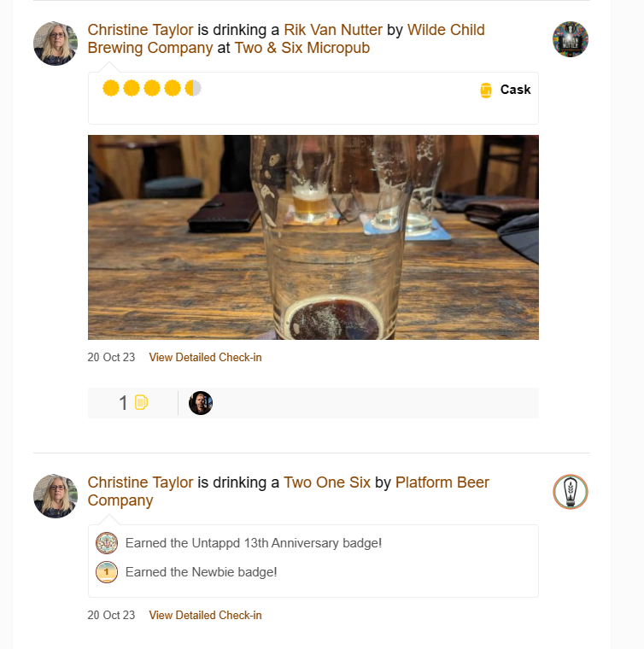Click the Untappd 13th Anniversary badge icon
The width and height of the screenshot is (644, 649).
(x=107, y=543)
